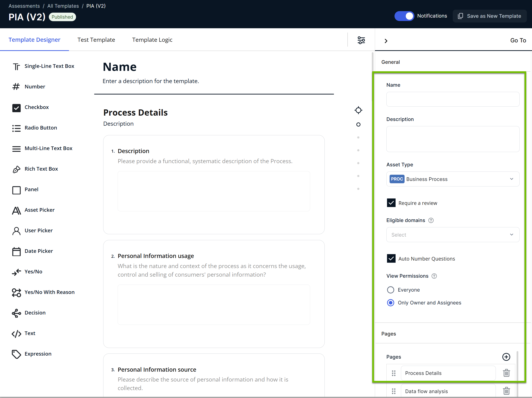Disable Auto Number Questions

click(391, 259)
